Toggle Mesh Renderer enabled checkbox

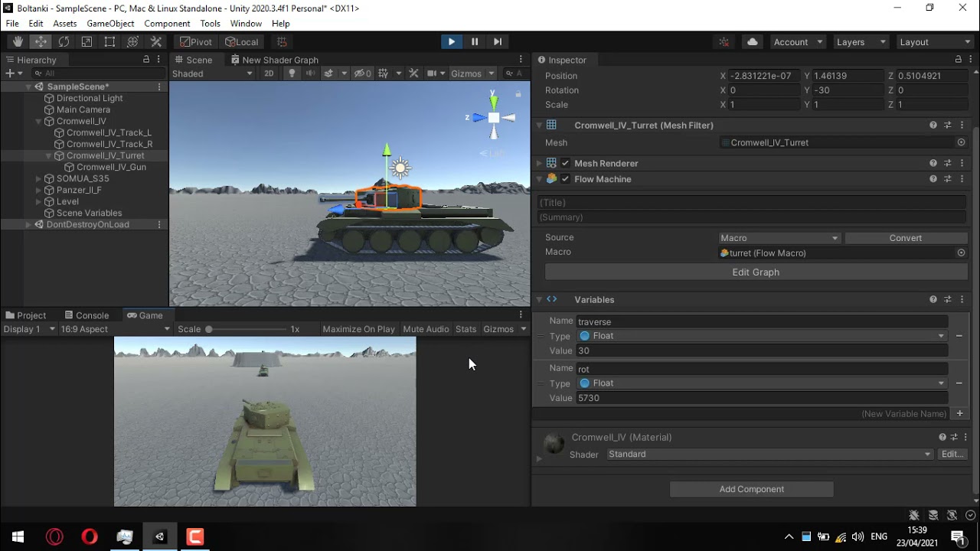pyautogui.click(x=565, y=163)
